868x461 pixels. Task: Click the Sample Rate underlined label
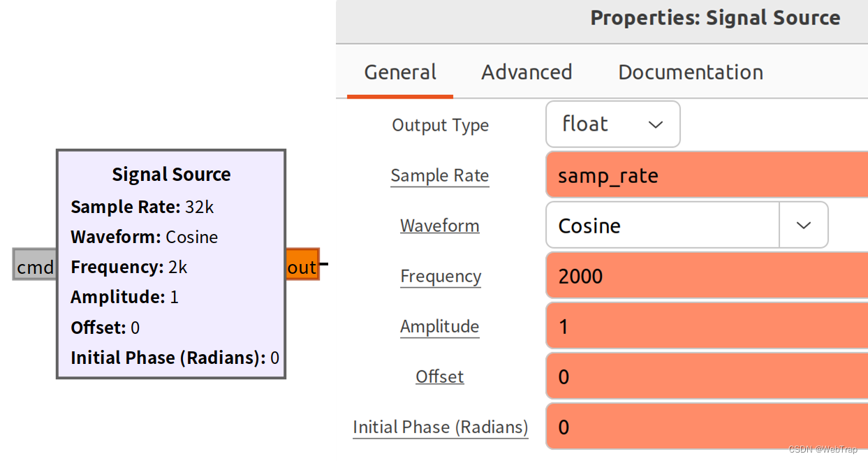click(439, 175)
